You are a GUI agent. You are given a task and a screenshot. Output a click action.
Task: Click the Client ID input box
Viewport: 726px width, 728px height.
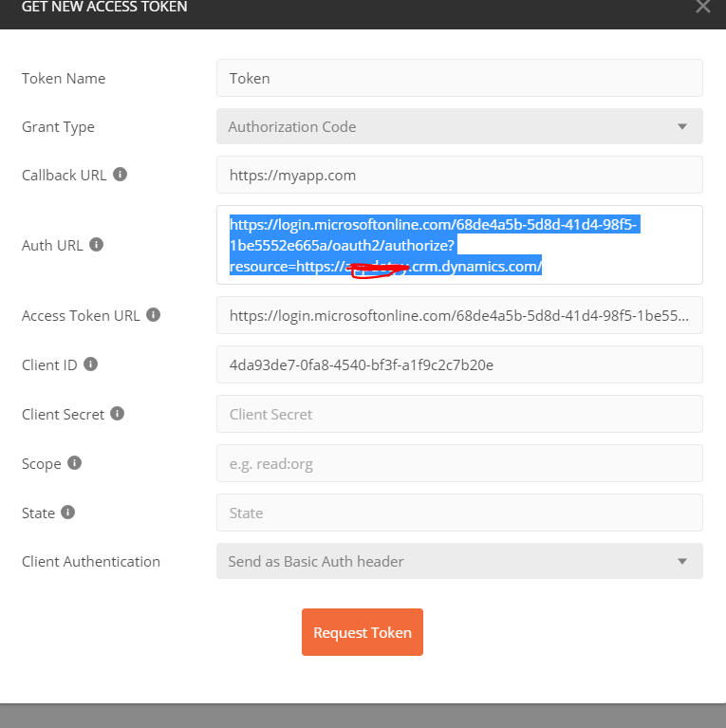(459, 364)
